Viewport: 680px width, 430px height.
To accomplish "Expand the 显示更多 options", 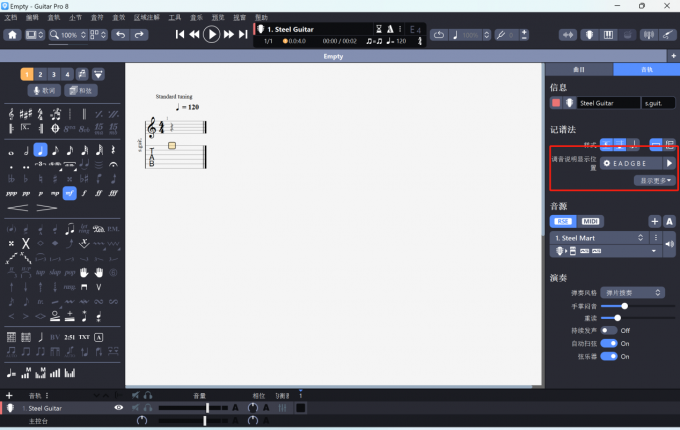I will click(x=655, y=180).
